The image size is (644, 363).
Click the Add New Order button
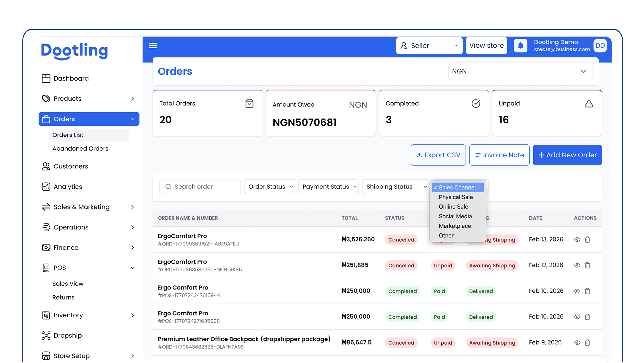[567, 155]
